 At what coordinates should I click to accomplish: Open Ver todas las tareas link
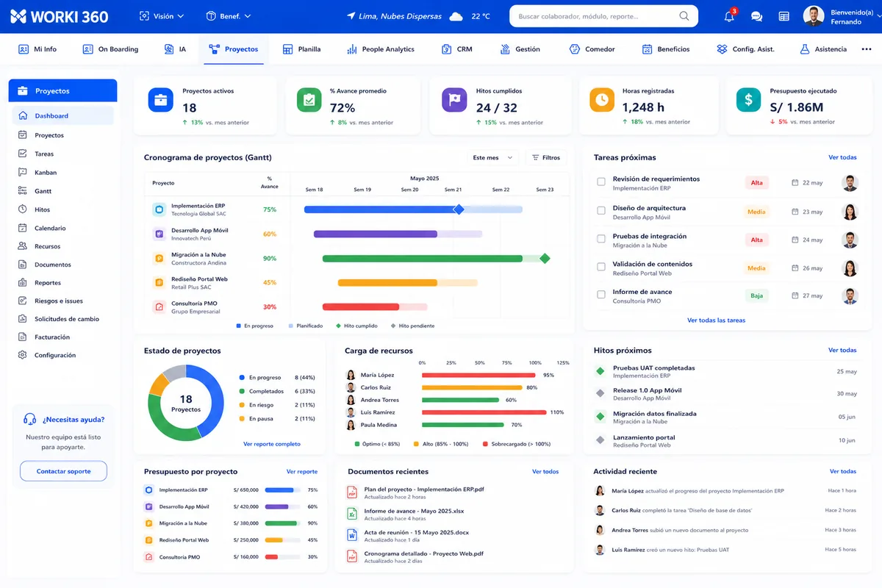click(716, 320)
